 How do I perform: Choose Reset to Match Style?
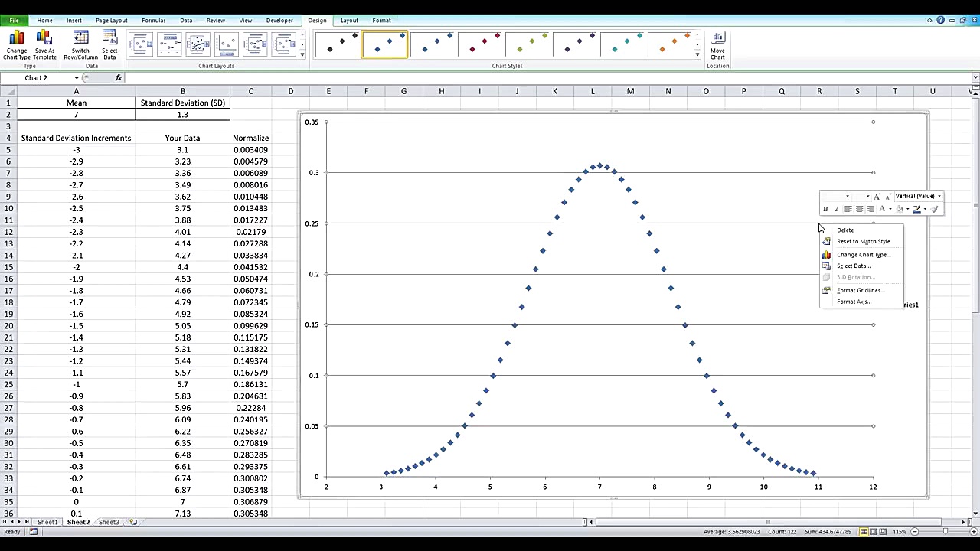[863, 241]
